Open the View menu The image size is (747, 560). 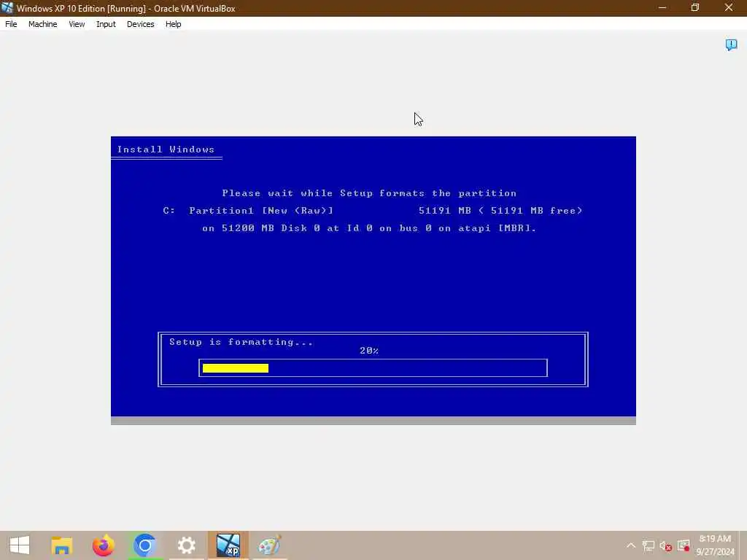tap(77, 24)
